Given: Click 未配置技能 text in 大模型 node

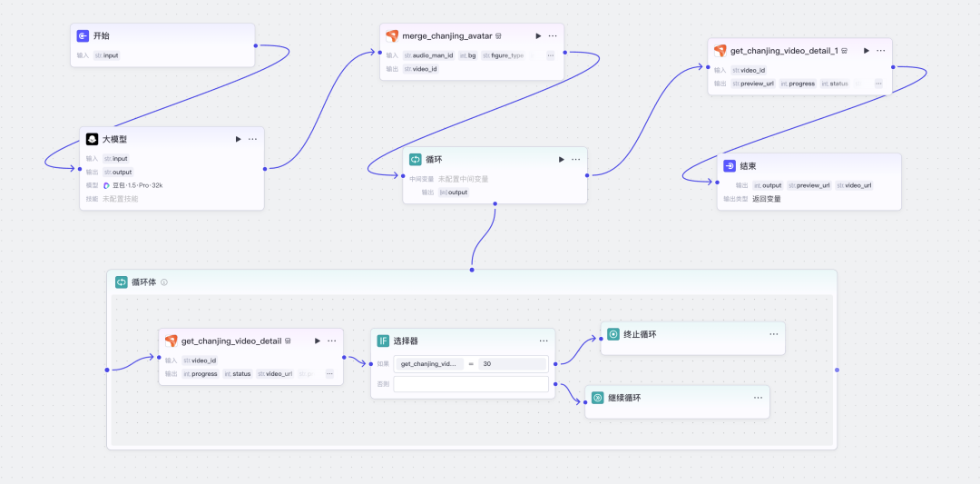Looking at the screenshot, I should 120,199.
